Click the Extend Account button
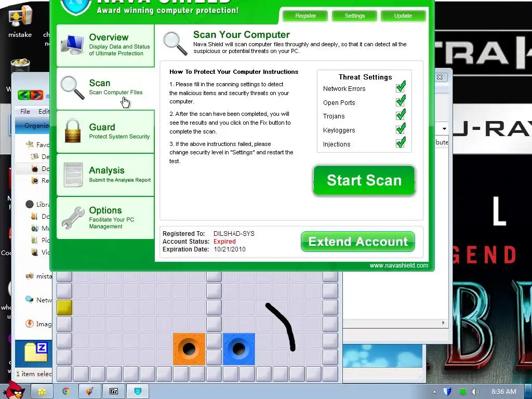 coord(358,242)
